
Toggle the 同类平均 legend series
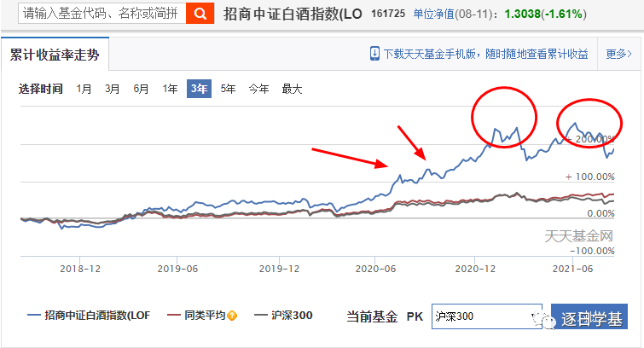click(x=197, y=316)
